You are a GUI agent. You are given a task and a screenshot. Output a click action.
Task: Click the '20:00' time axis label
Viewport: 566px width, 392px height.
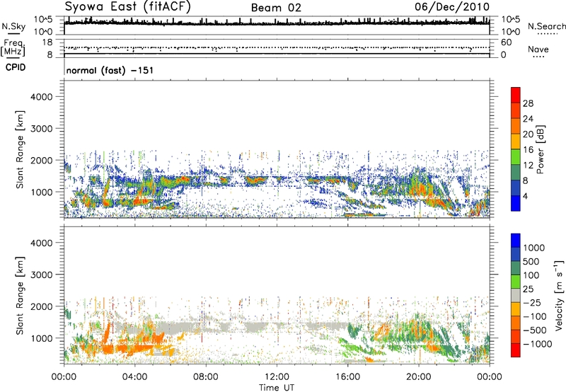[419, 377]
